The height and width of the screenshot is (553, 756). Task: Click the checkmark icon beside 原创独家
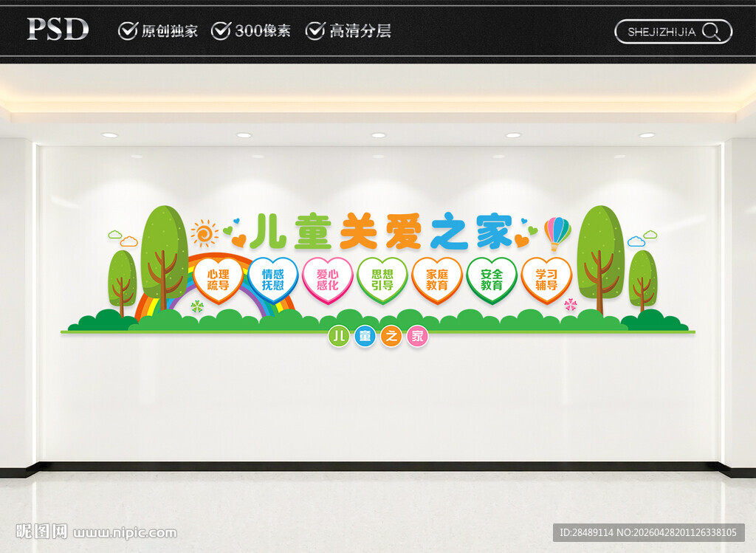128,30
